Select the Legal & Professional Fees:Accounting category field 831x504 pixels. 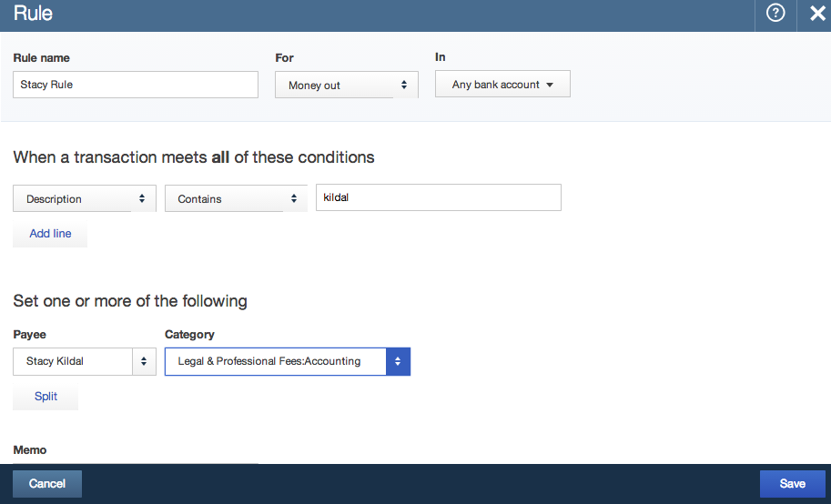[276, 361]
